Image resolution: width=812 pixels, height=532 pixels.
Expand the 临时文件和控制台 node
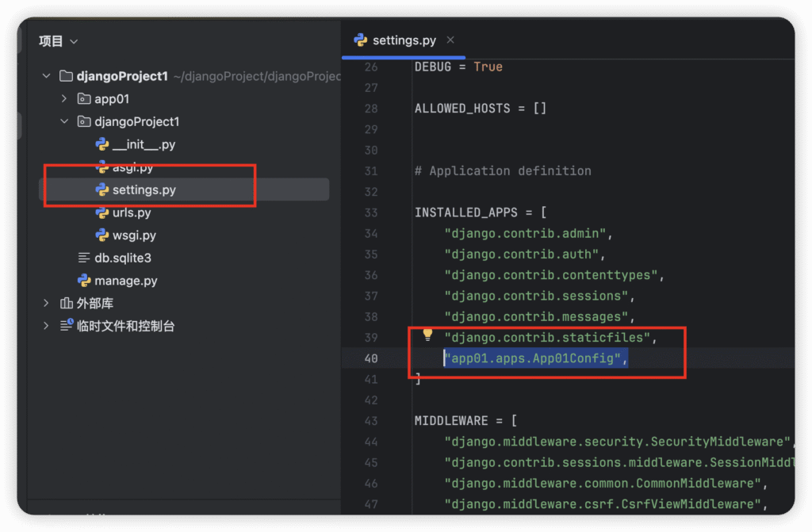(x=46, y=326)
